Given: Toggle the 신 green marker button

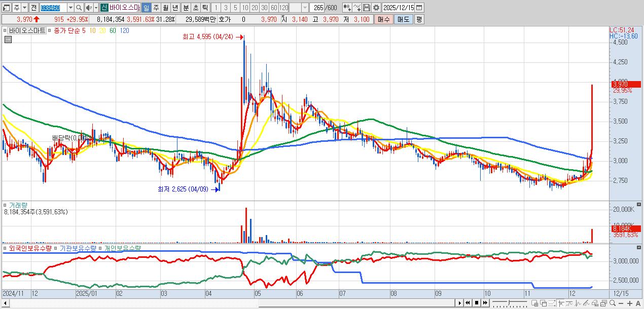Looking at the screenshot, I should [103, 8].
